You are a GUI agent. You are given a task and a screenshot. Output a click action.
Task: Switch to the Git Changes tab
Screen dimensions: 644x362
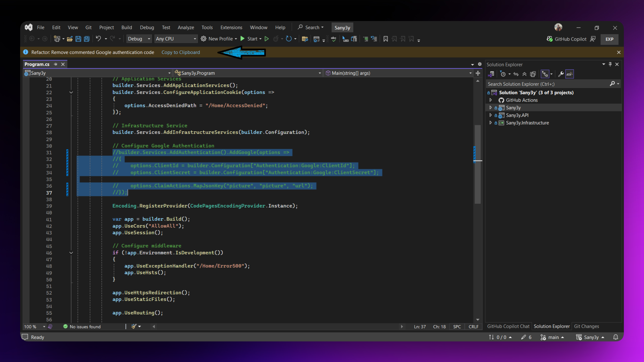click(586, 326)
